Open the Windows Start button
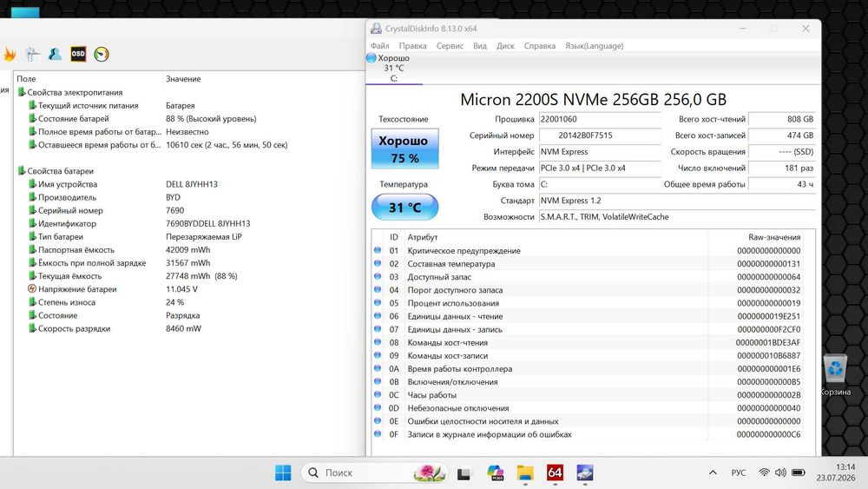 pos(283,472)
